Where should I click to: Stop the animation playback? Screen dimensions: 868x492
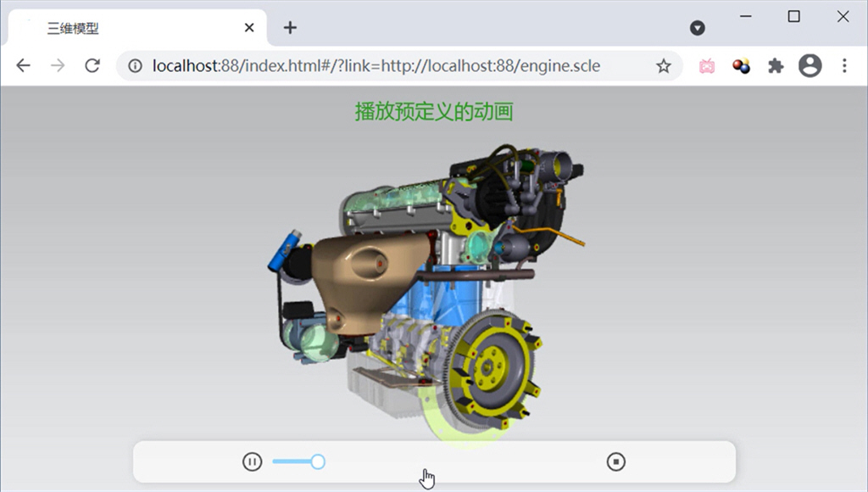click(615, 461)
